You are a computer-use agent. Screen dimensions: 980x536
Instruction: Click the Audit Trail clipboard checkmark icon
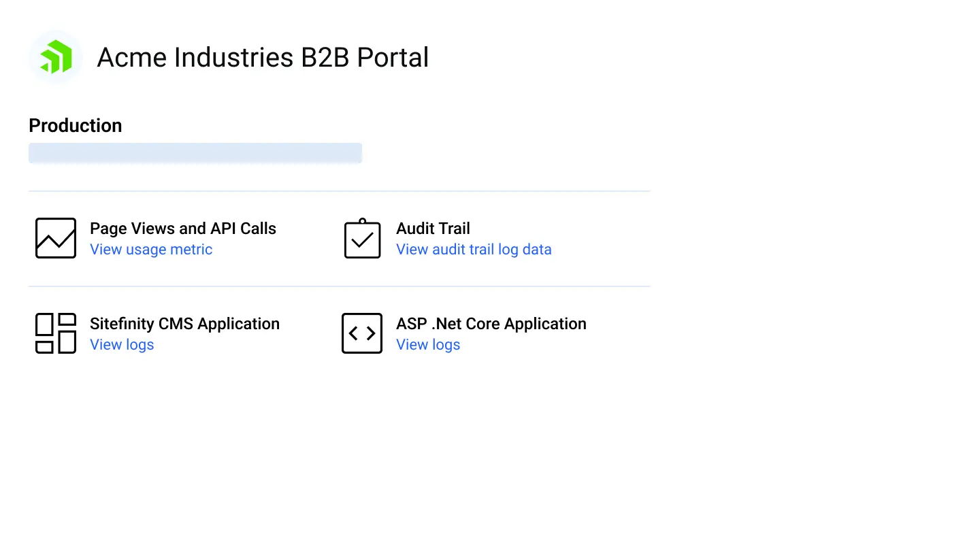pyautogui.click(x=362, y=238)
